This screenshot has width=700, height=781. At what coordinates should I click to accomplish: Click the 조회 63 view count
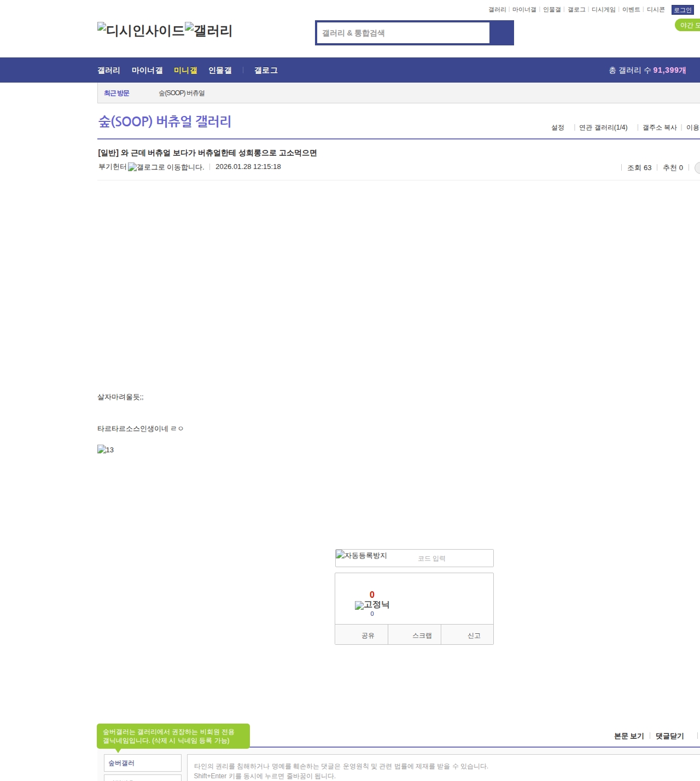[639, 168]
